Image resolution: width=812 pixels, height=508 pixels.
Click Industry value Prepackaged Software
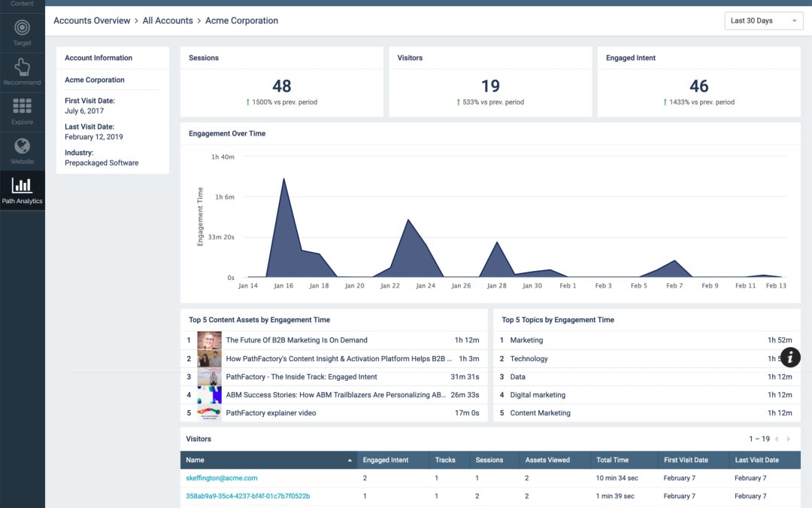tap(101, 163)
